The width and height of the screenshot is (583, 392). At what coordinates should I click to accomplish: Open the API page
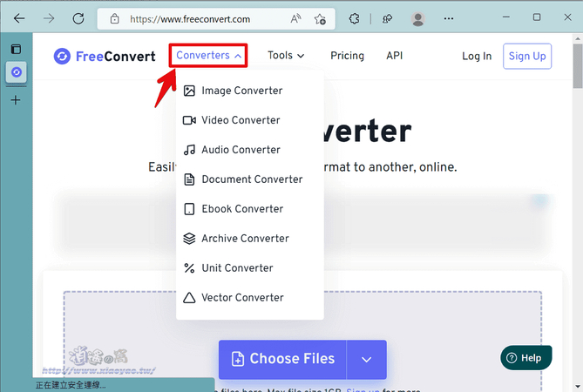tap(394, 56)
